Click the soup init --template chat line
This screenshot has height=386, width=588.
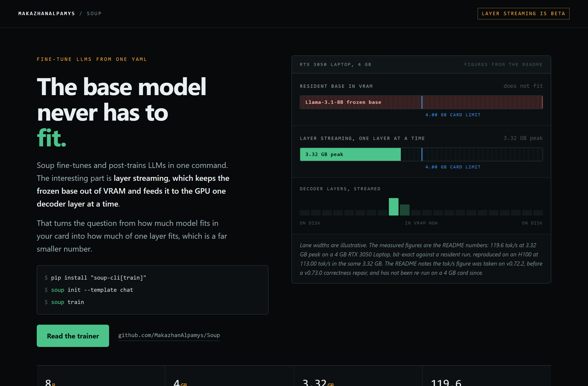[x=89, y=290]
